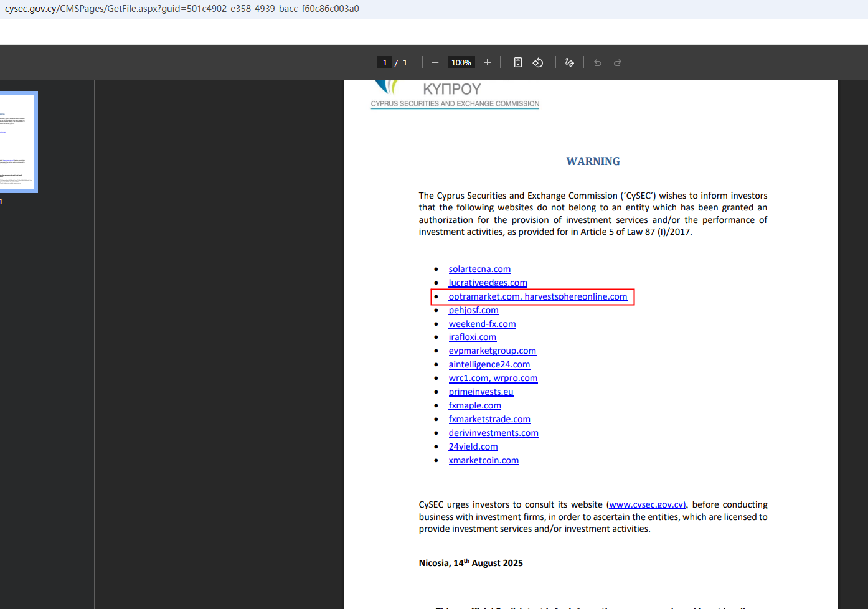Focus the cysec.gov.cy address bar URL
Image resolution: width=868 pixels, height=609 pixels.
[x=182, y=9]
